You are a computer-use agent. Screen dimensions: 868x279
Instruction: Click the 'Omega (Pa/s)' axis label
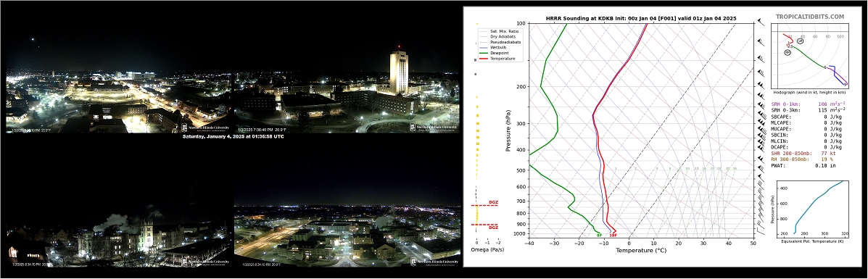coord(488,250)
